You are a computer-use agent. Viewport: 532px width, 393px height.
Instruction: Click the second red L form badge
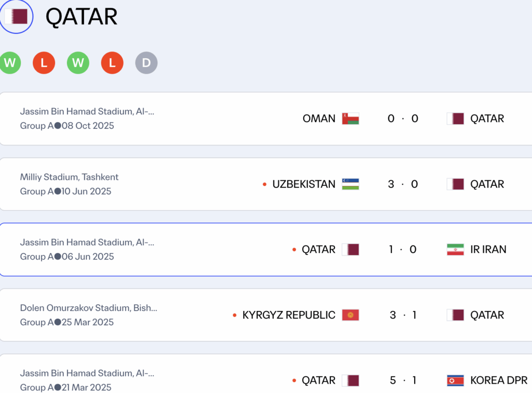112,63
